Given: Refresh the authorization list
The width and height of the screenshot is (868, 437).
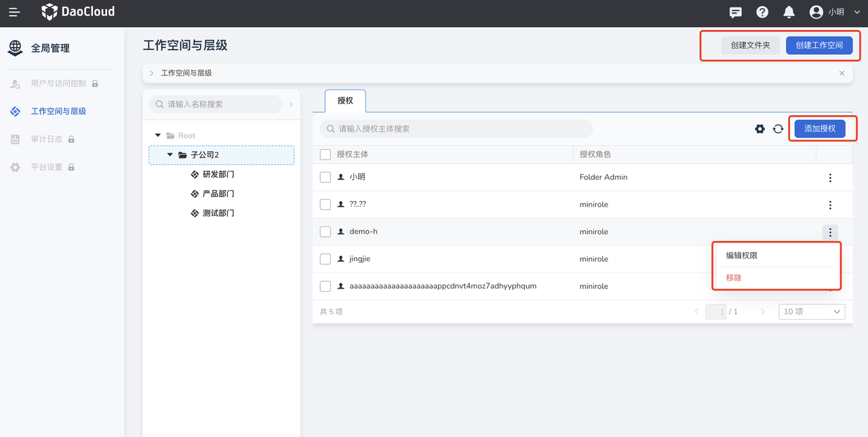Looking at the screenshot, I should point(778,129).
